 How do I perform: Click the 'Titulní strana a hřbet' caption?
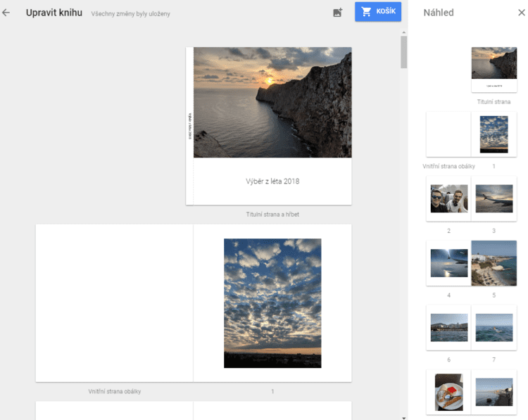tap(272, 215)
